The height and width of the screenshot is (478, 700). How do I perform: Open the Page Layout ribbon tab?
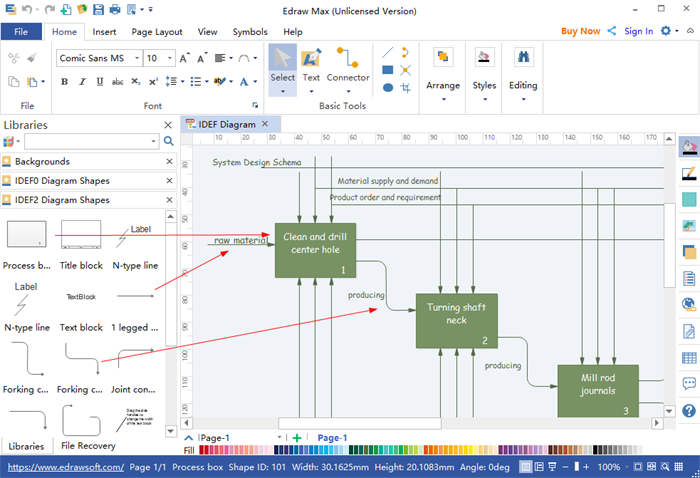156,32
